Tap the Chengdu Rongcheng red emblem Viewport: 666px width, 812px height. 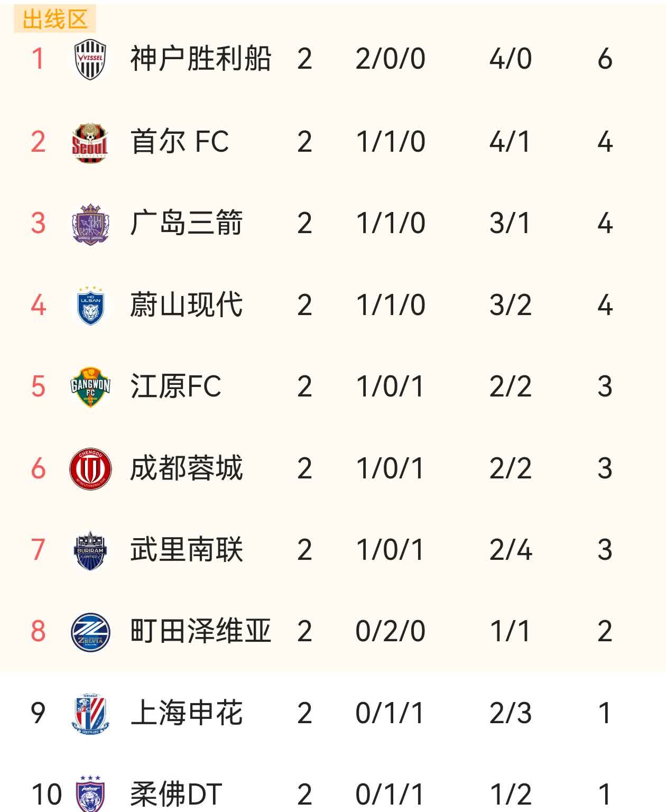(90, 468)
